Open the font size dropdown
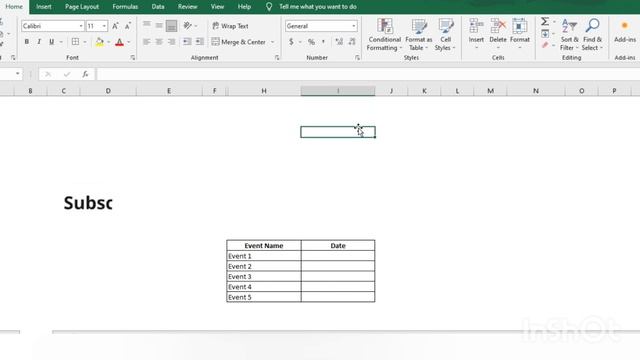This screenshot has height=360, width=640. tap(104, 26)
